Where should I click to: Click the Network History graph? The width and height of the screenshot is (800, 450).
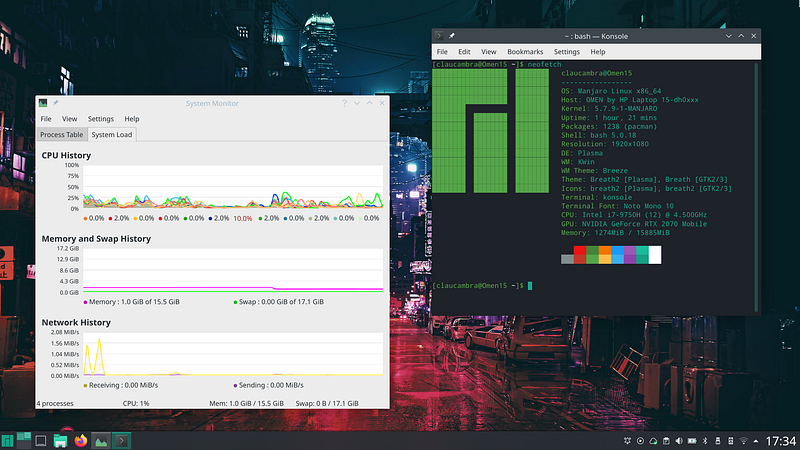pyautogui.click(x=233, y=354)
